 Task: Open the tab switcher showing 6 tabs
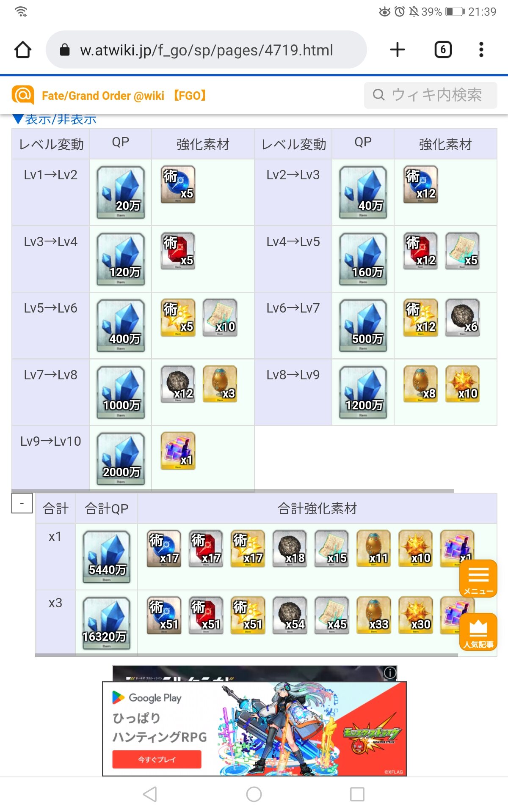click(443, 50)
